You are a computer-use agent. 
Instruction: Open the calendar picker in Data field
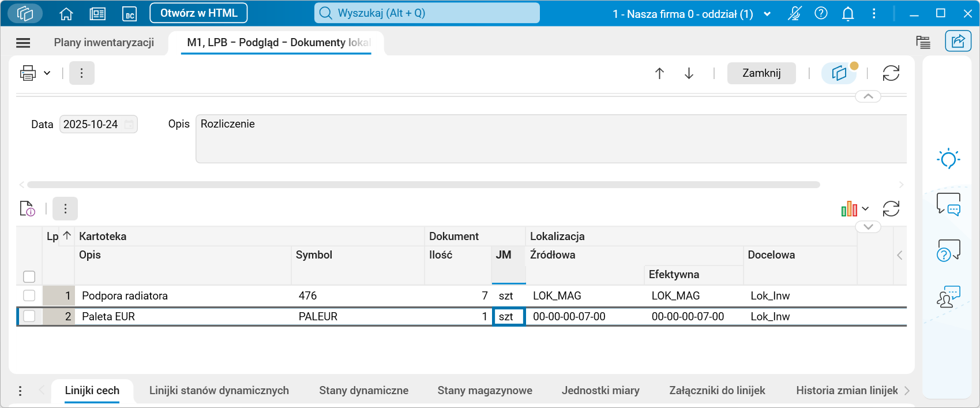(129, 124)
